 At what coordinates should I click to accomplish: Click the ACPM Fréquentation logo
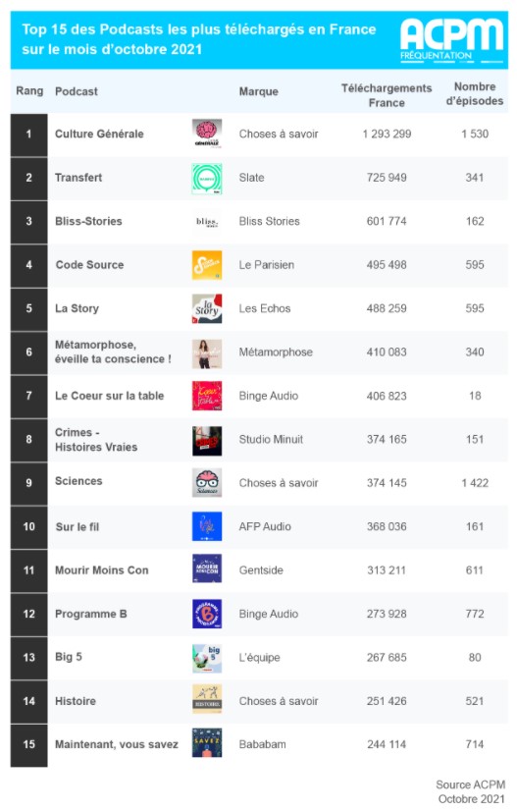coord(452,40)
